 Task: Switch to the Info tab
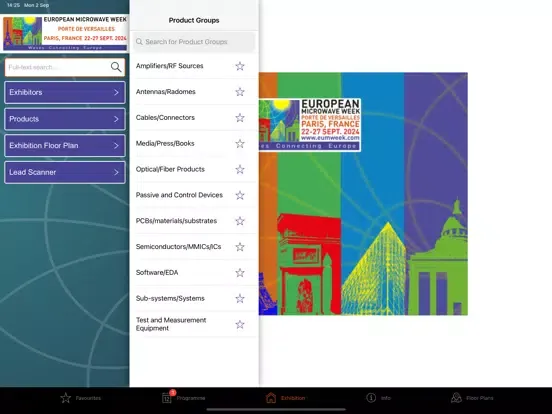378,398
